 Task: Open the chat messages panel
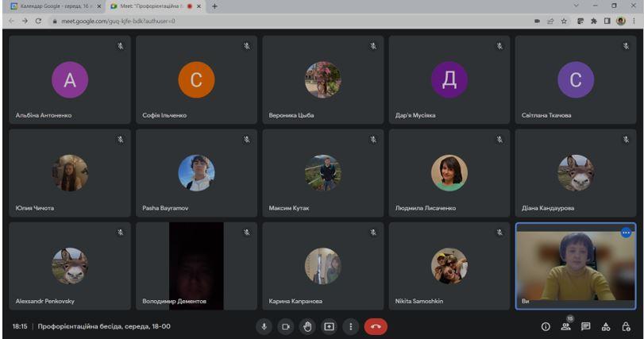(x=586, y=326)
